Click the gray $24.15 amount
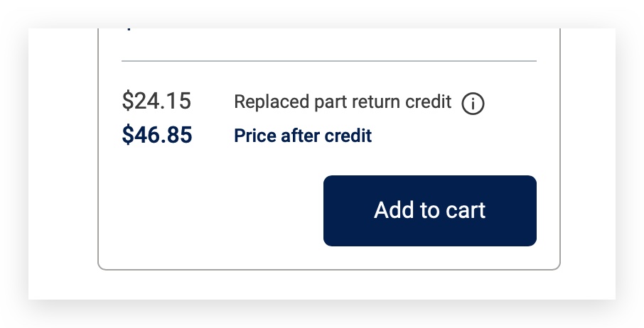 156,101
